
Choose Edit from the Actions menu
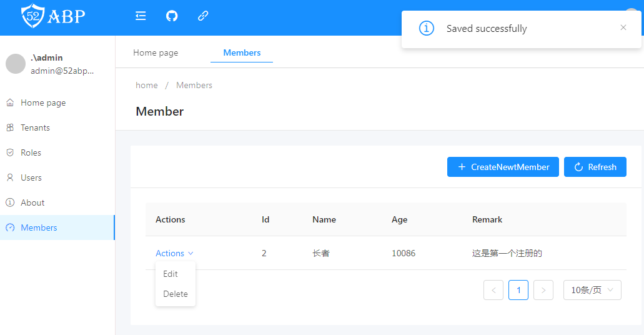pyautogui.click(x=171, y=274)
